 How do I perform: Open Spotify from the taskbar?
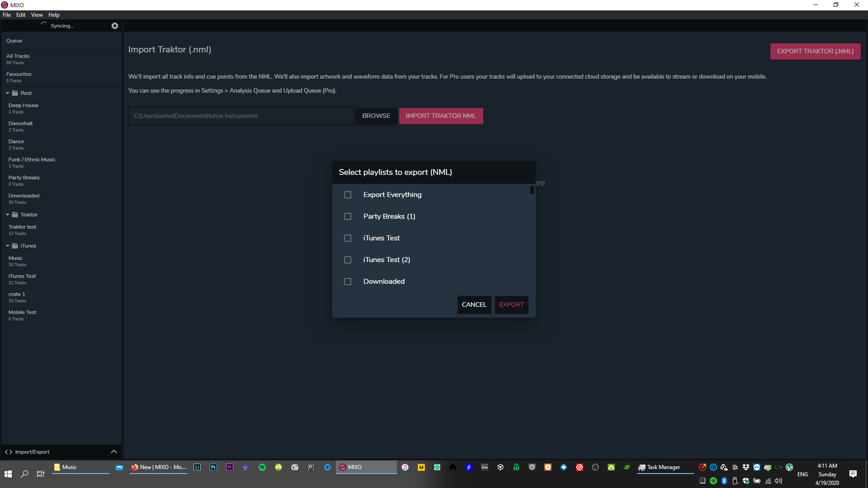point(262,467)
